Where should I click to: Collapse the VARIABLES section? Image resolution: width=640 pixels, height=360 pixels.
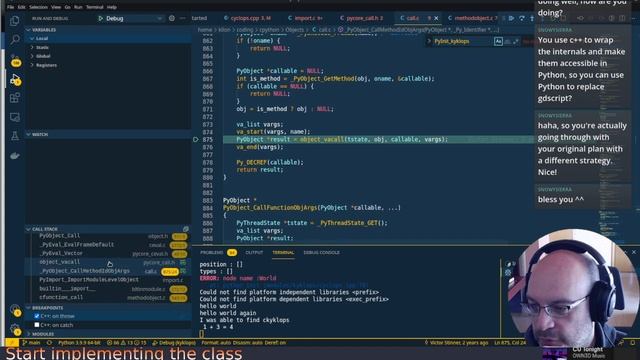[108, 30]
